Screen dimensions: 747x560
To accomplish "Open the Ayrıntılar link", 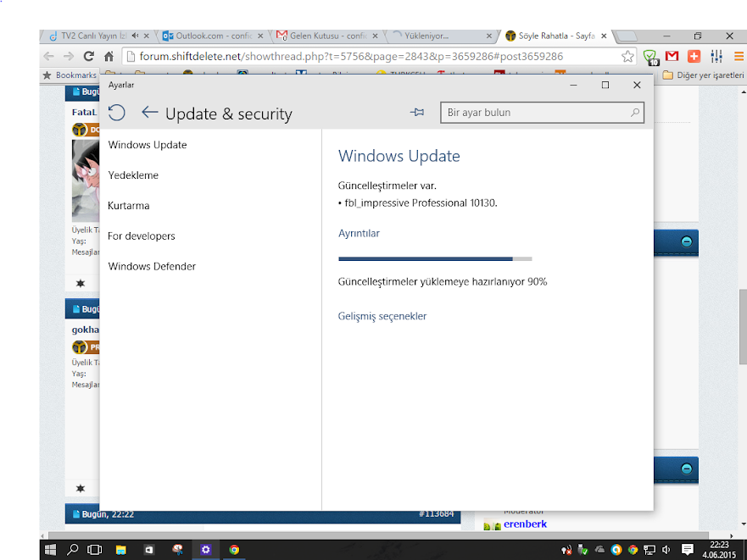I will pos(359,233).
